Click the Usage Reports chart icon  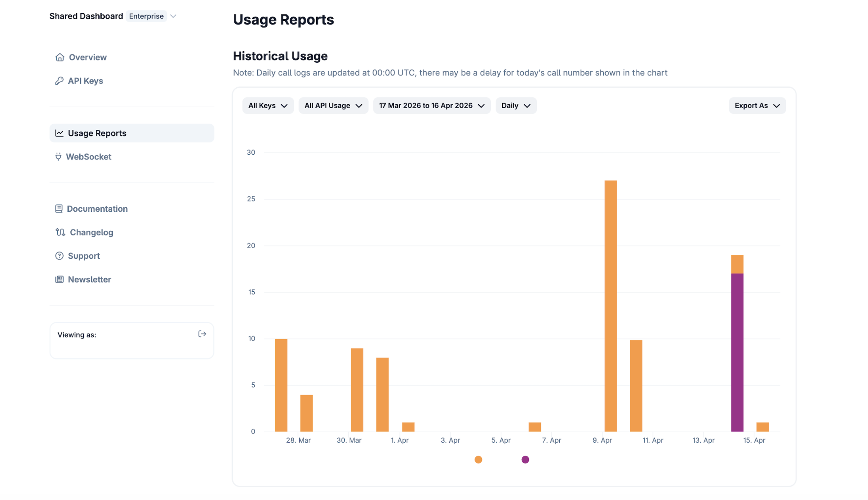[x=59, y=133]
